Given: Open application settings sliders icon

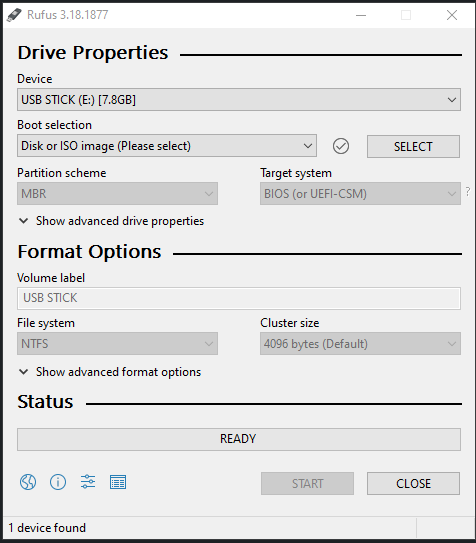Looking at the screenshot, I should (x=88, y=482).
